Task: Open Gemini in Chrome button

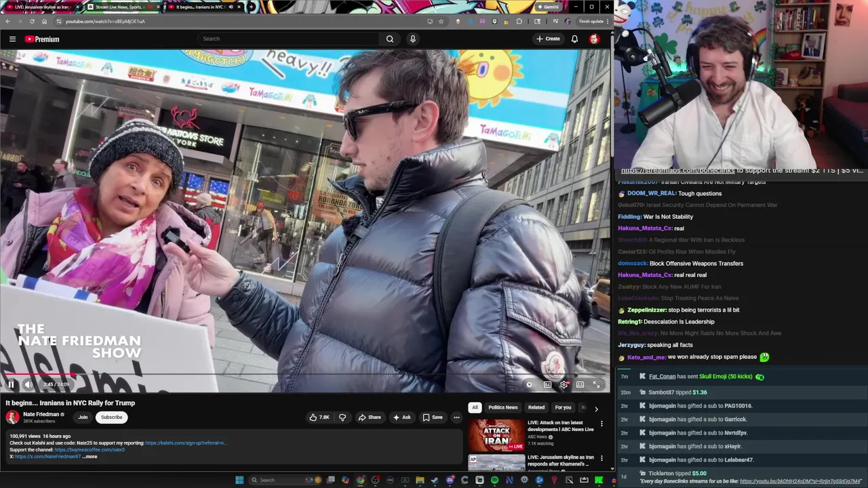Action: coord(548,7)
